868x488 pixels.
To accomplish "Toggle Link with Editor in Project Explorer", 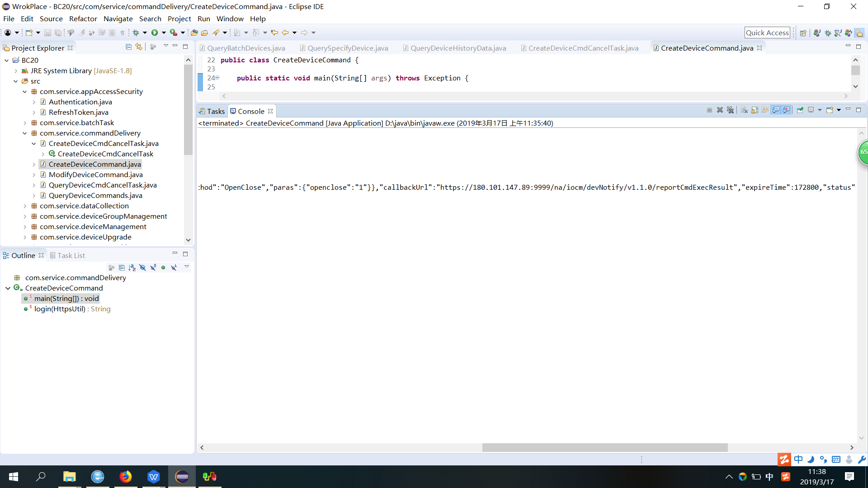I will (x=139, y=47).
